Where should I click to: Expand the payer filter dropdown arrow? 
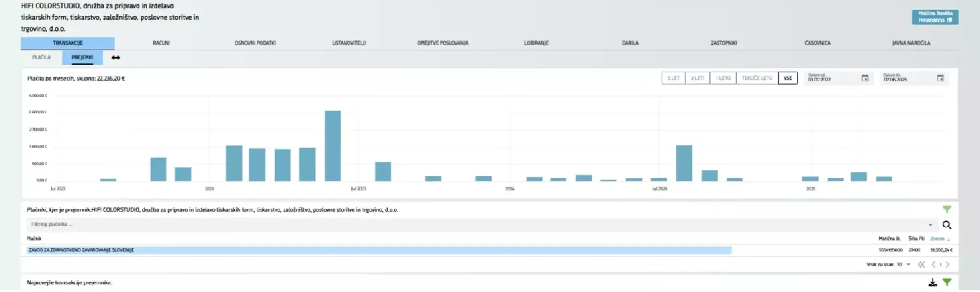tap(930, 225)
